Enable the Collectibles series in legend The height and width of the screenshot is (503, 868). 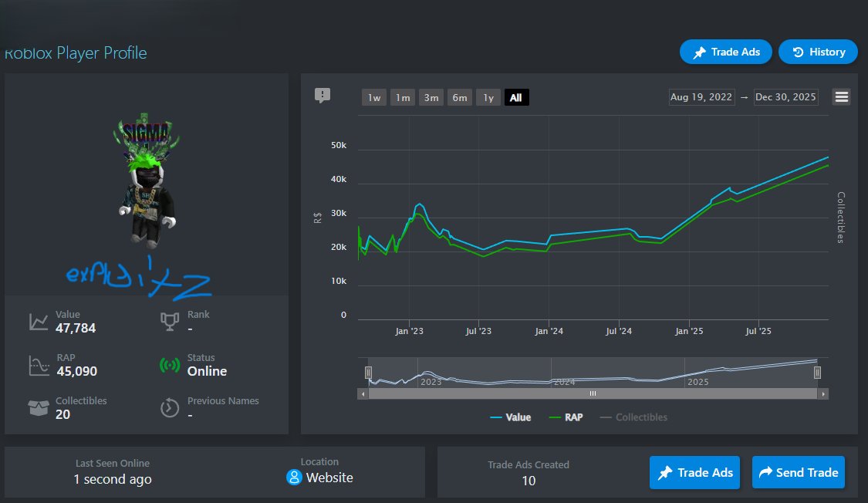tap(634, 417)
